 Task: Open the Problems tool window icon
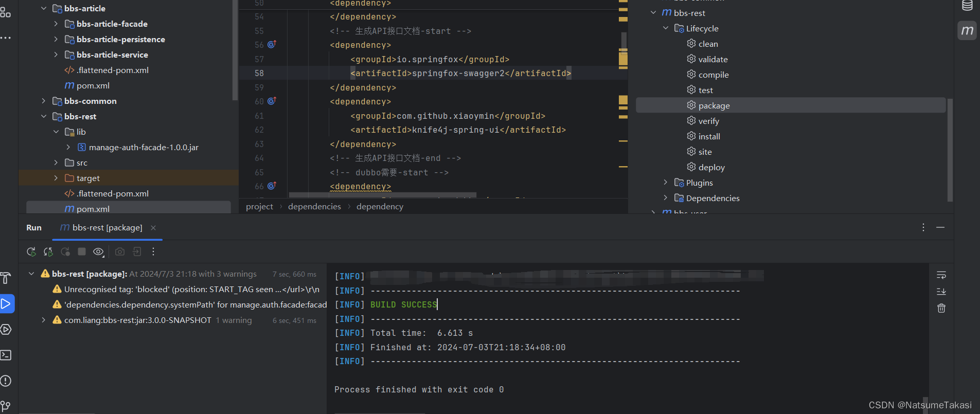click(6, 381)
